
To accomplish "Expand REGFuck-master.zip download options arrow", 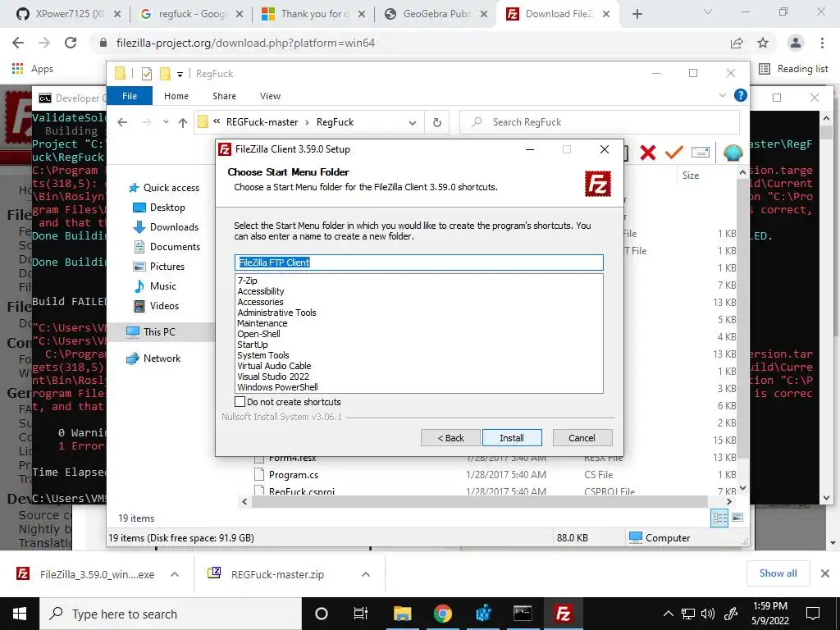I will [366, 574].
